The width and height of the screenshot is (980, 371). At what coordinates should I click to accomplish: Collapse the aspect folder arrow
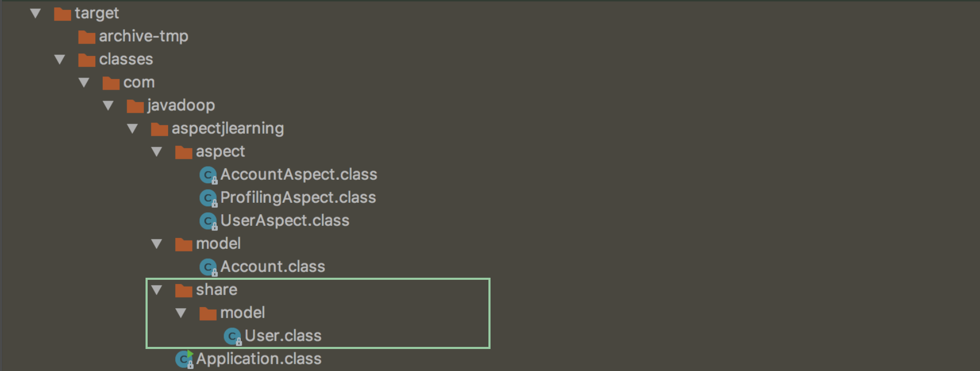(x=157, y=151)
